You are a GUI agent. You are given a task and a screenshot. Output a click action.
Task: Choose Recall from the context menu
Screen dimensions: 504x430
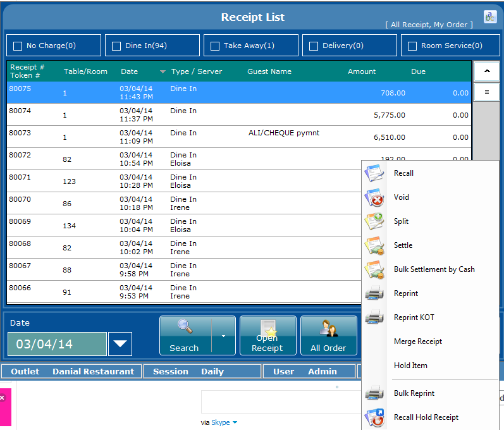click(x=403, y=173)
